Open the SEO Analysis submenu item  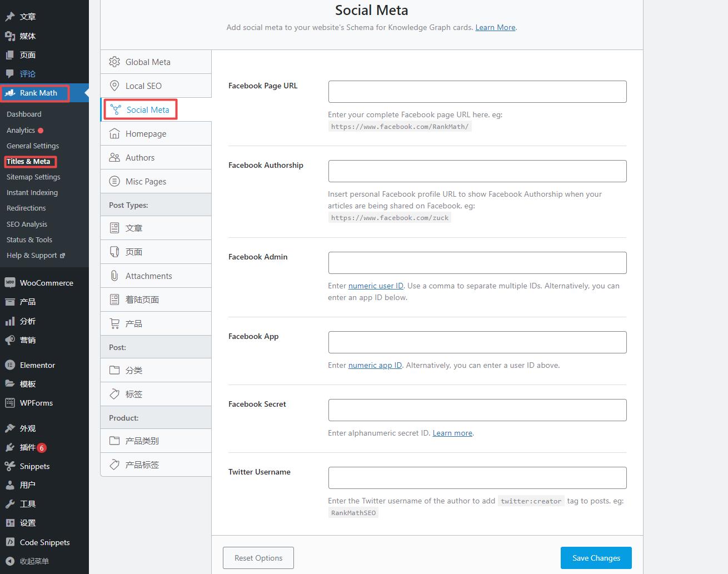[27, 224]
